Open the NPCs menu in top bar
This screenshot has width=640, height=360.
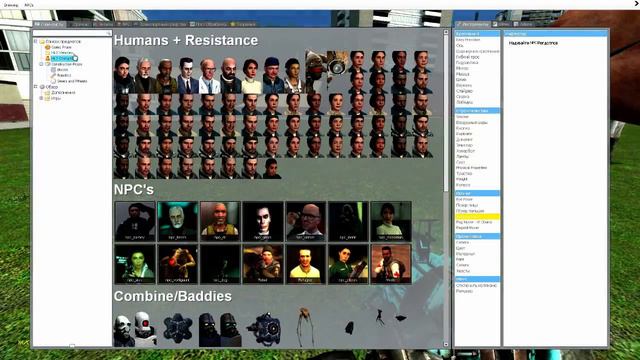pyautogui.click(x=29, y=5)
